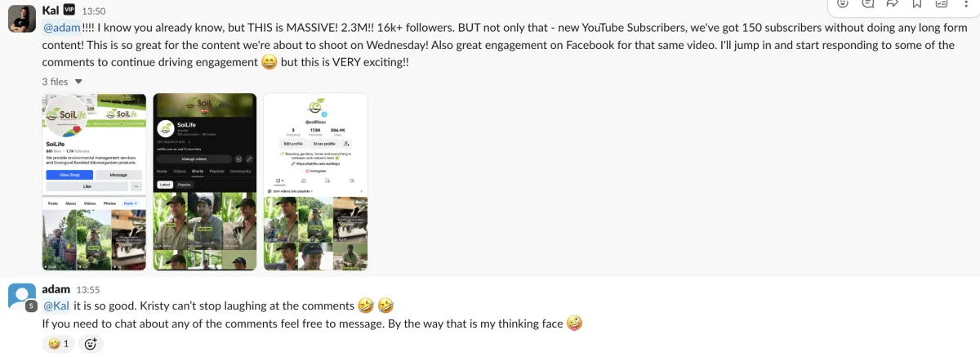Add an emoji reaction from message toolbar
Screen dimensions: 980x357
point(844,3)
